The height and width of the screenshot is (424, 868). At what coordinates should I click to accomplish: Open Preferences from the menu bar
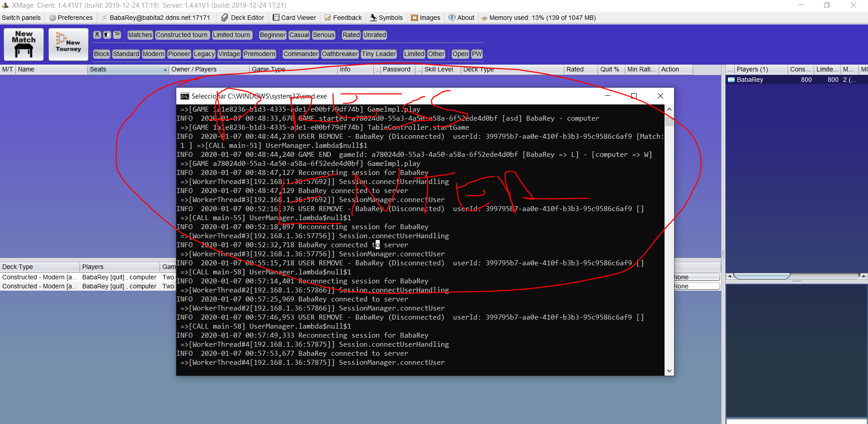(71, 18)
